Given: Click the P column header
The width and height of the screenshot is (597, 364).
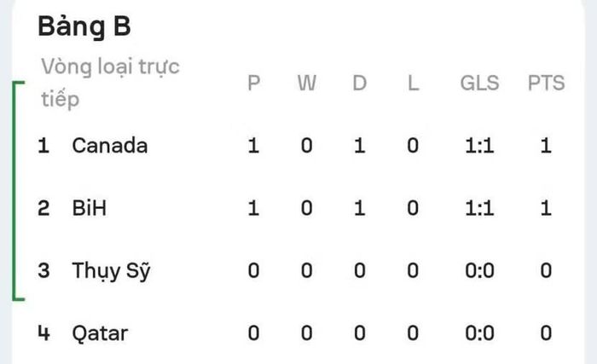Looking at the screenshot, I should (x=254, y=83).
